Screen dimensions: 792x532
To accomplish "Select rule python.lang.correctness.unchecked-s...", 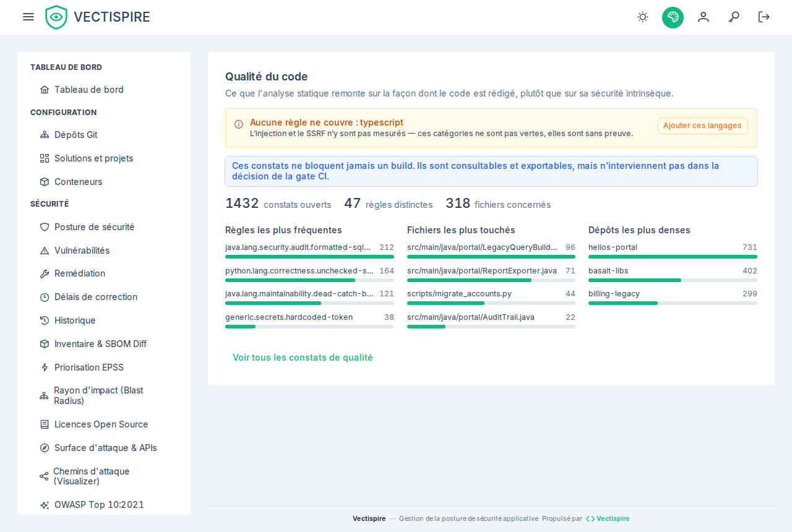I will [x=309, y=275].
